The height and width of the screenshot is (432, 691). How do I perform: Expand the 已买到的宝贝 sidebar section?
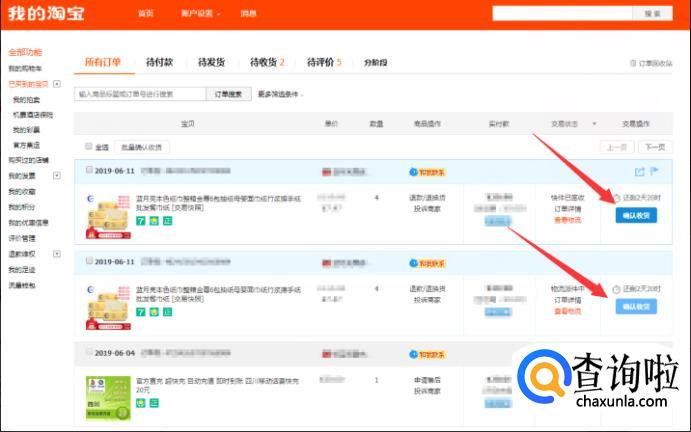(x=57, y=84)
